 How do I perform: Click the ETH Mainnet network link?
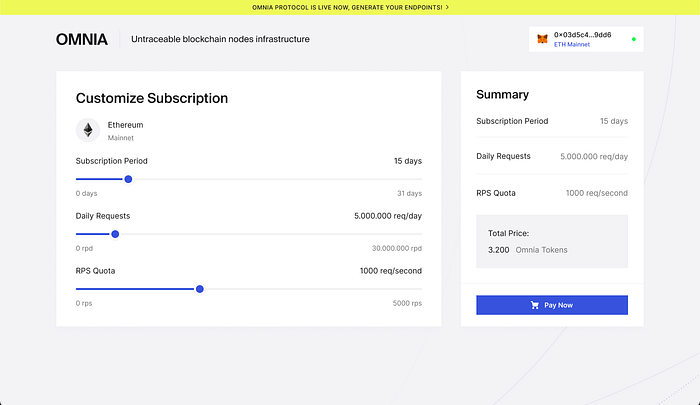tap(572, 44)
